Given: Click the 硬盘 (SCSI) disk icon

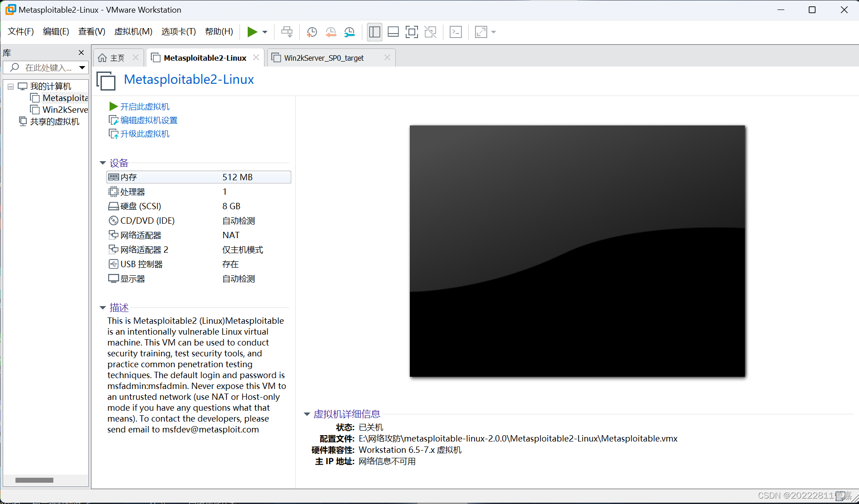Looking at the screenshot, I should pos(113,206).
